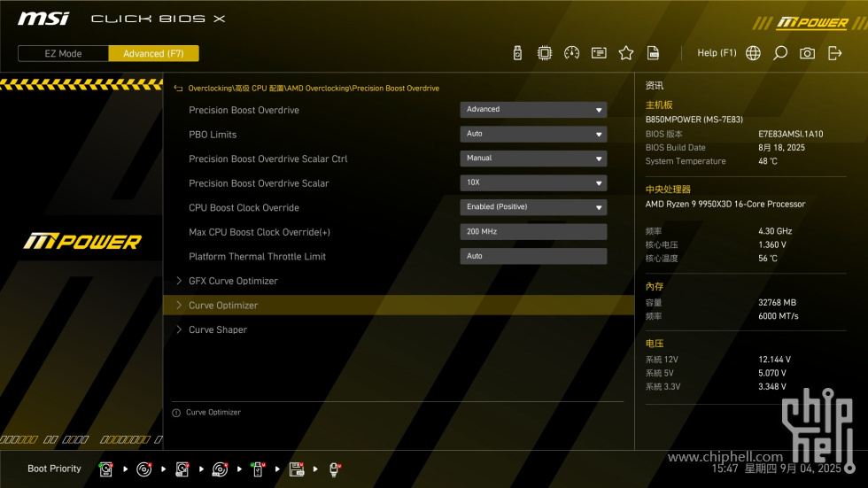The height and width of the screenshot is (488, 868).
Task: Expand the Curve Optimizer submenu
Action: (x=399, y=305)
